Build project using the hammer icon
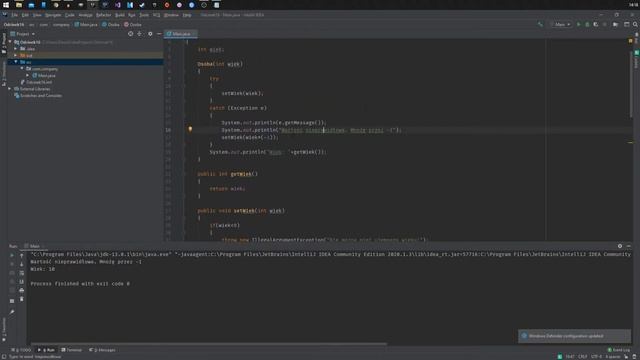 [x=540, y=24]
